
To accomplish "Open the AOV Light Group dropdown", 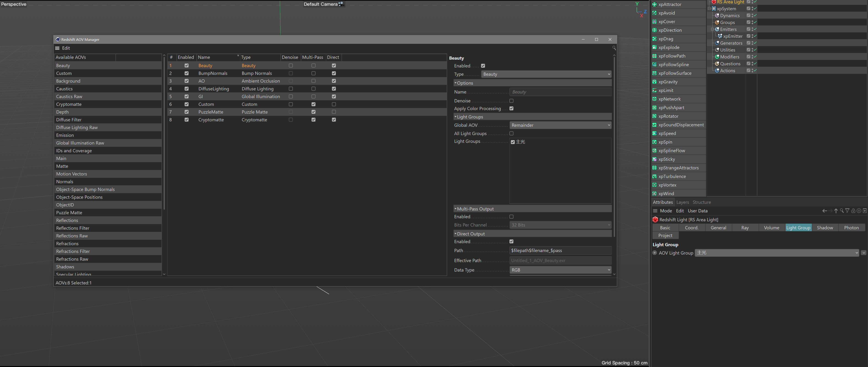I will coord(777,253).
